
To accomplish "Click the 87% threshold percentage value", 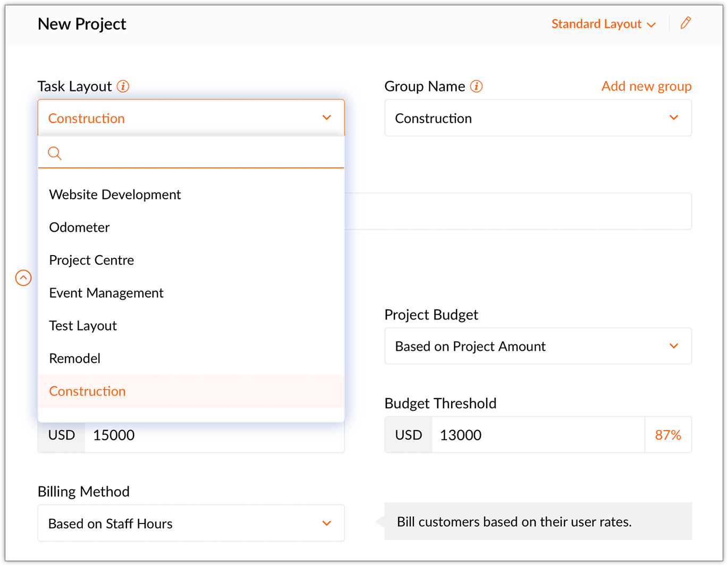I will click(668, 435).
